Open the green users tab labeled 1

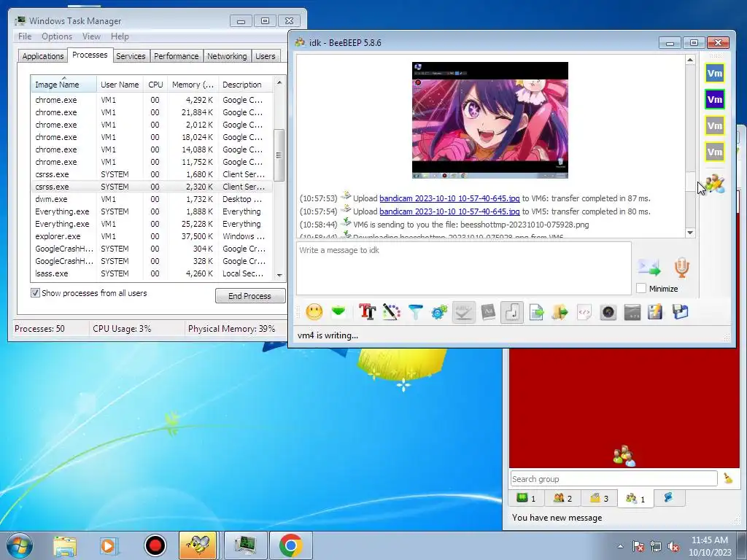[527, 498]
